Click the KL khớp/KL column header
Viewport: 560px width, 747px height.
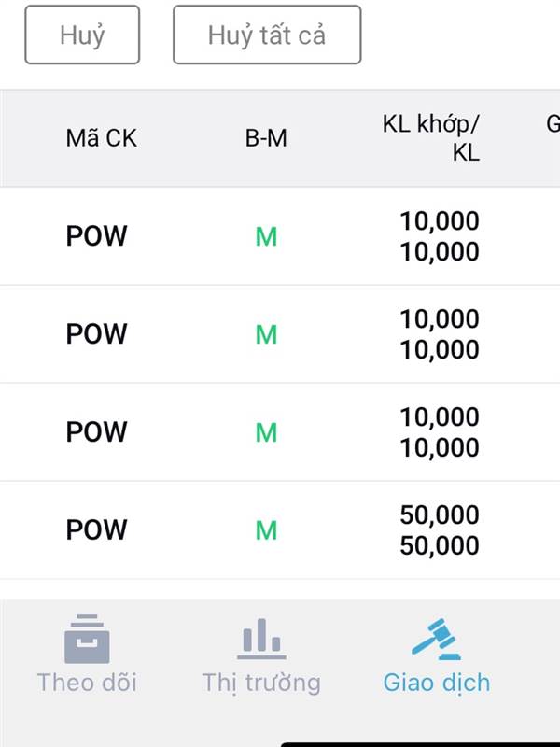pyautogui.click(x=431, y=138)
